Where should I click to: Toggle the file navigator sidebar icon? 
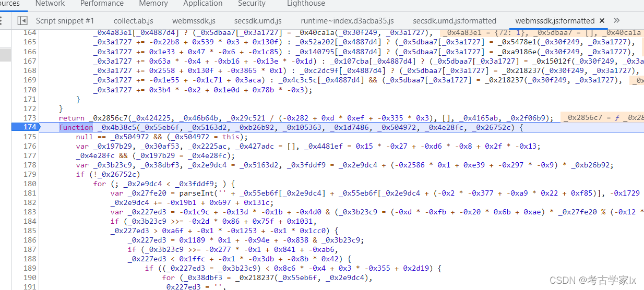click(x=22, y=21)
